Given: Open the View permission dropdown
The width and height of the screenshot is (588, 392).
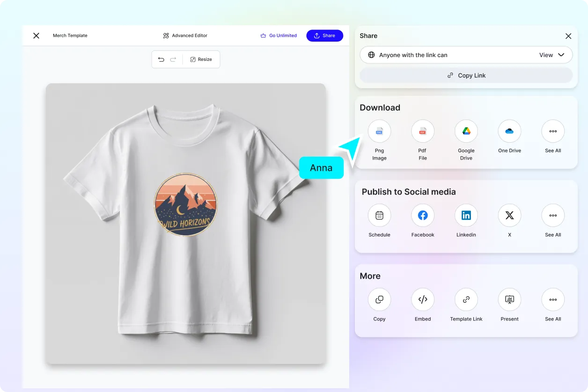Looking at the screenshot, I should click(x=552, y=55).
